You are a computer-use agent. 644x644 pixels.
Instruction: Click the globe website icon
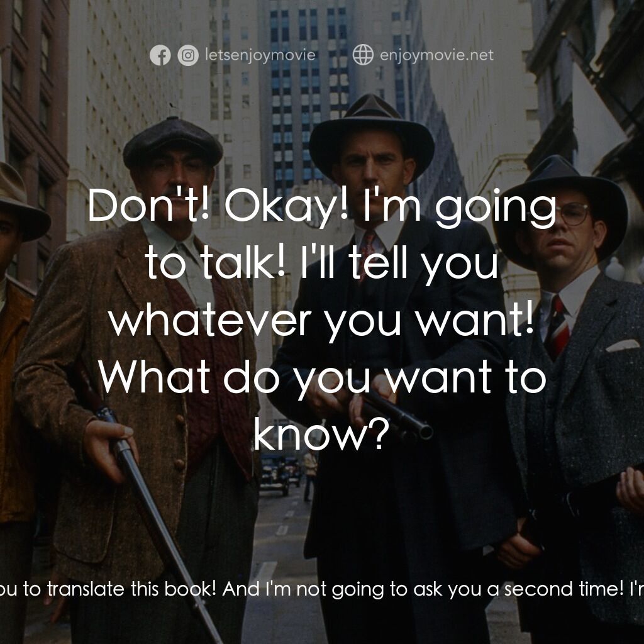[363, 55]
